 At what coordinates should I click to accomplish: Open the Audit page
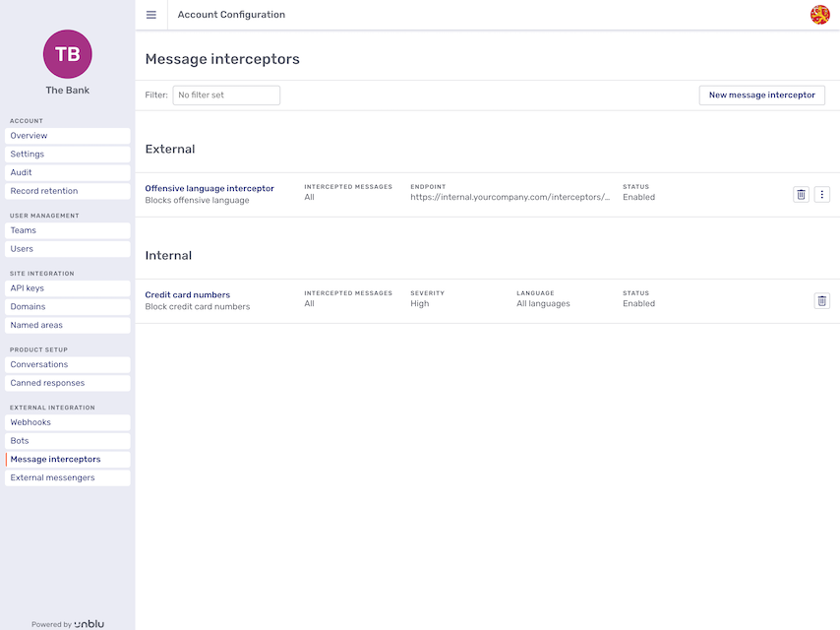(67, 172)
